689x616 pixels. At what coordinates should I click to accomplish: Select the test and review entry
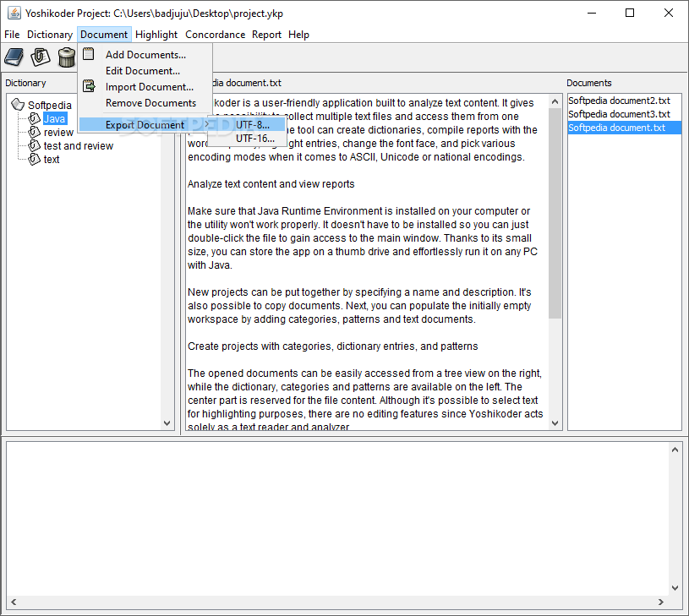[x=79, y=146]
